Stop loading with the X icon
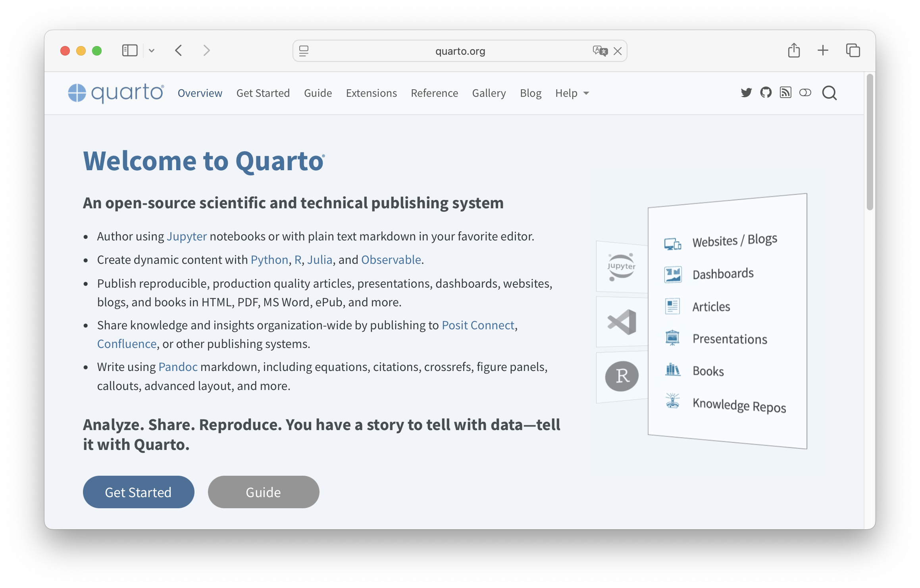This screenshot has width=920, height=588. pos(618,51)
